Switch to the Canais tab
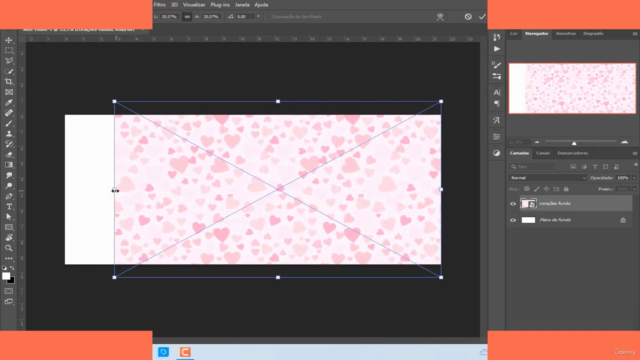640x360 pixels. pos(543,153)
